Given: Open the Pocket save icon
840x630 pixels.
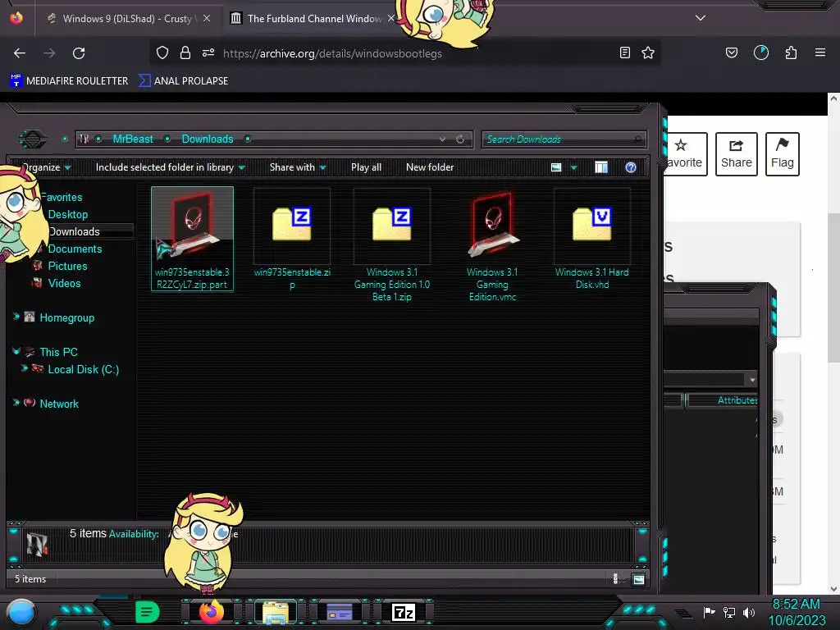Looking at the screenshot, I should [x=731, y=52].
